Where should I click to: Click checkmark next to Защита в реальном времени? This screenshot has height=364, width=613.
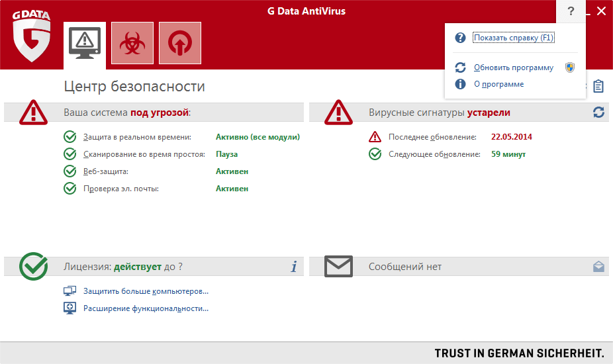[x=70, y=137]
